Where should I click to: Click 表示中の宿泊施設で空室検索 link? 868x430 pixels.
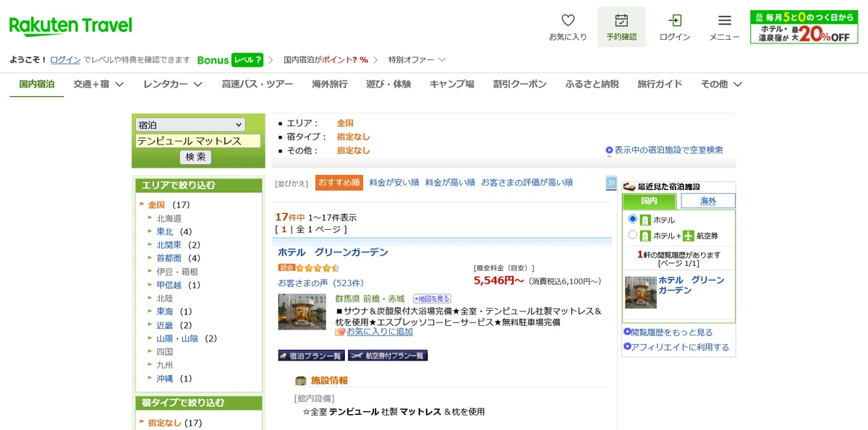coord(669,150)
